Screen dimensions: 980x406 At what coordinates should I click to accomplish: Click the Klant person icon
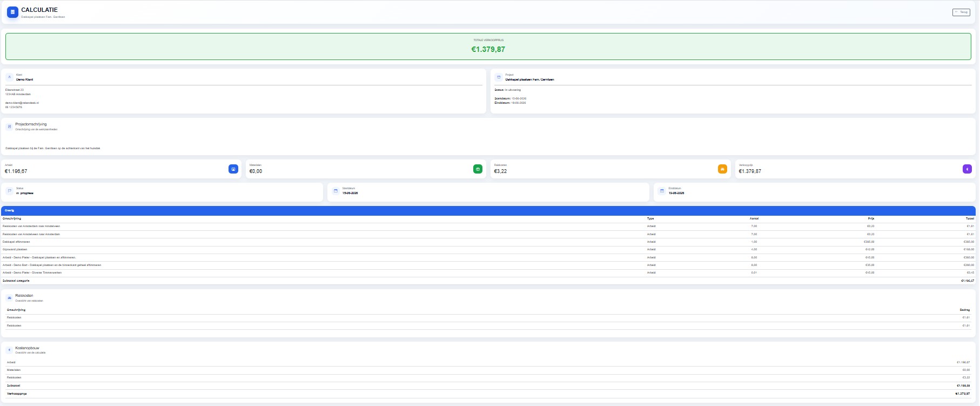[9, 77]
